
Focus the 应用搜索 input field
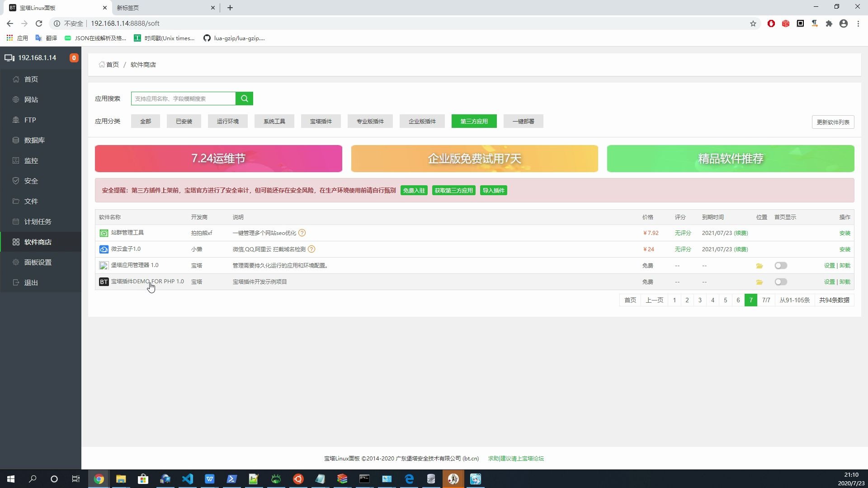tap(183, 99)
